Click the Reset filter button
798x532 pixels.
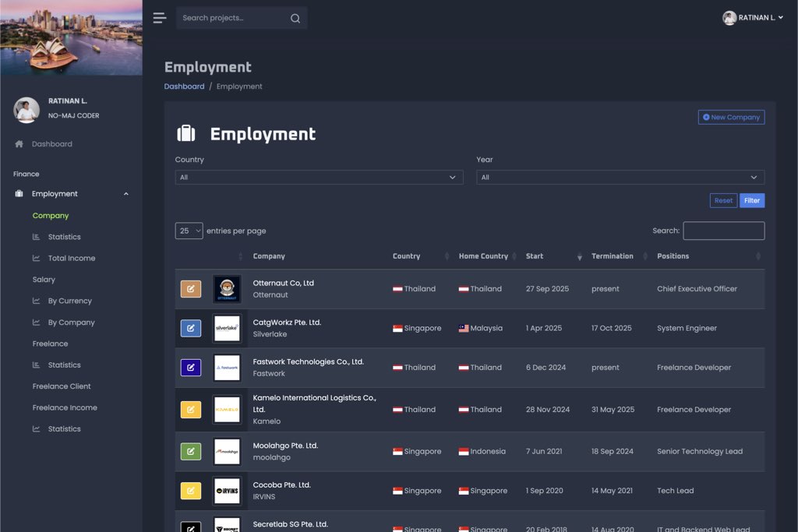[723, 200]
